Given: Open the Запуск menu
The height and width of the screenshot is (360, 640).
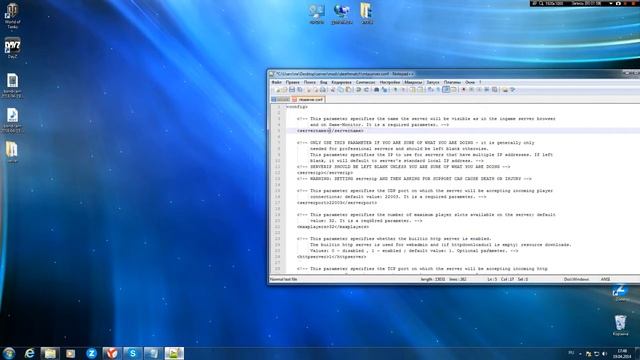Looking at the screenshot, I should tap(433, 82).
